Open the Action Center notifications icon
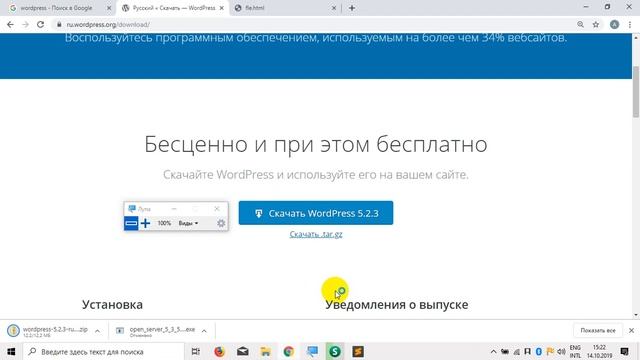 tap(624, 351)
